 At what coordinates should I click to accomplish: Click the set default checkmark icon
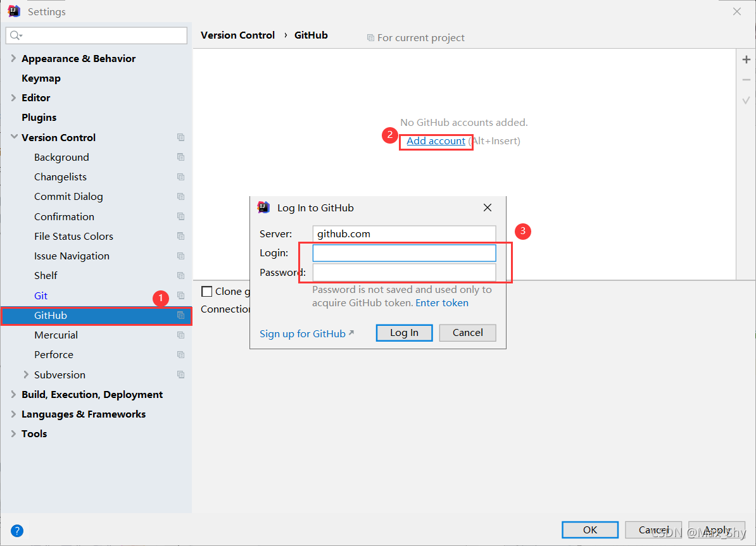point(747,100)
